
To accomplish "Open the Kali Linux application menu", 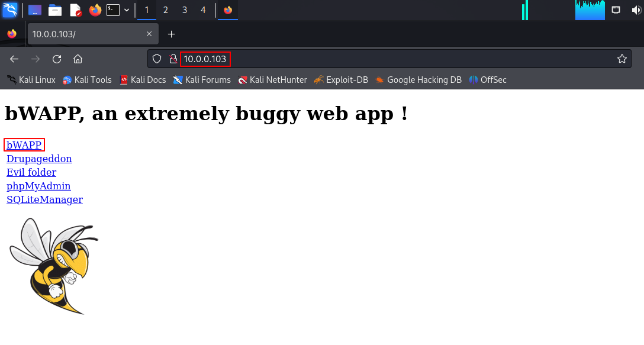I will click(10, 10).
